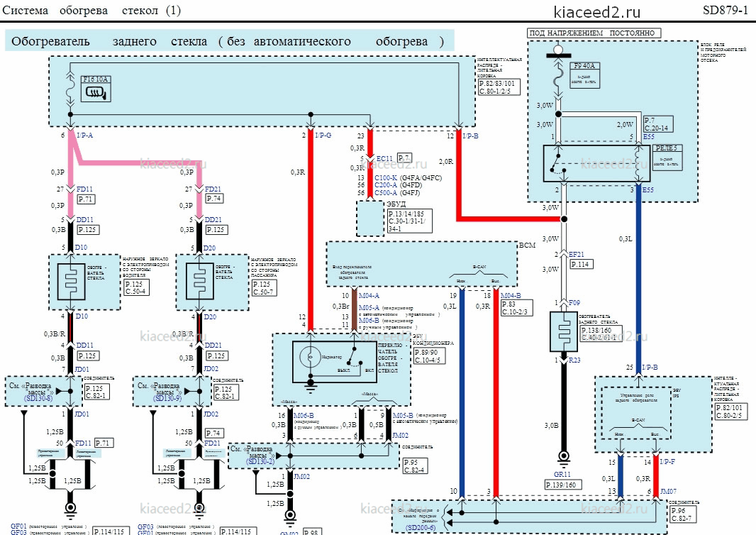Click the sheet number SD879-1
Screen dimensions: 756x535
(725, 11)
